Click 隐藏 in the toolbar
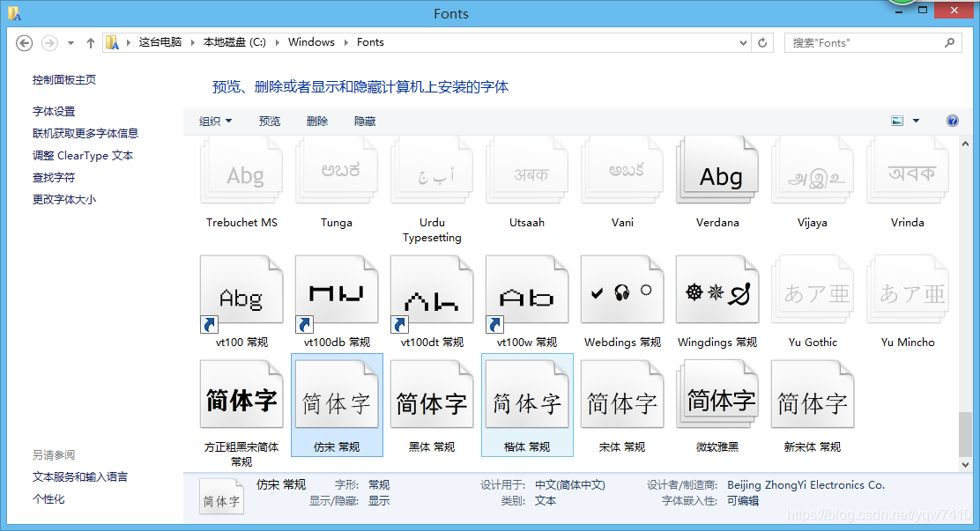 click(365, 122)
